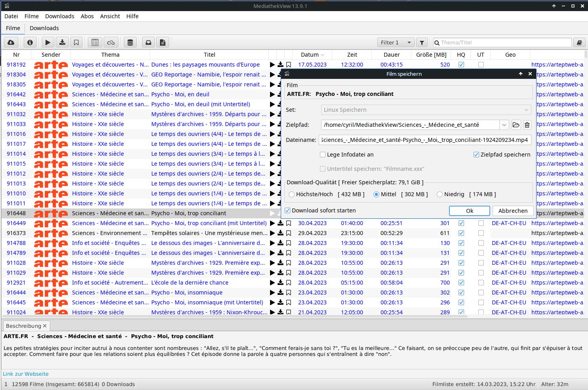Screen dimensions: 588x390
Task: Click the Größe [MB] column header
Action: click(x=431, y=55)
